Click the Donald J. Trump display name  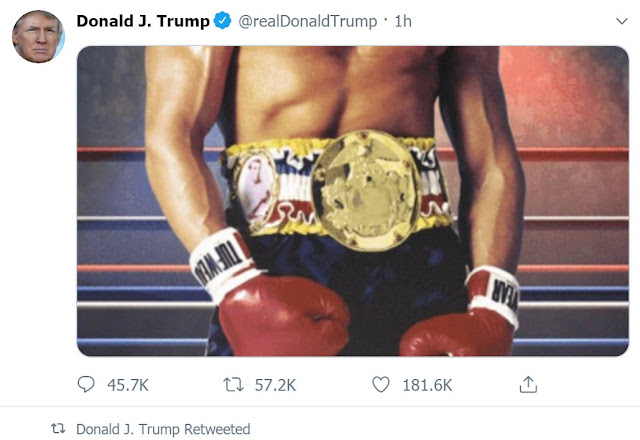pyautogui.click(x=143, y=21)
